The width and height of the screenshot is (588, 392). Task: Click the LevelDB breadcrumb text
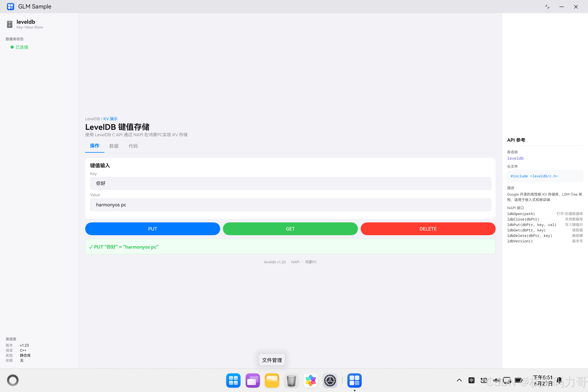[x=93, y=119]
